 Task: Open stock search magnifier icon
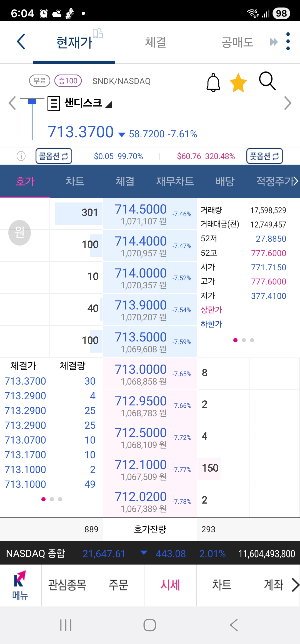267,81
